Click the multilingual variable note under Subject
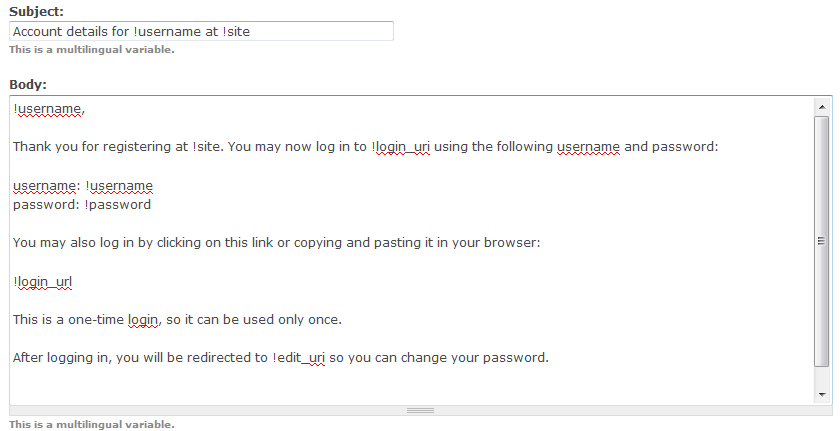 pos(91,49)
